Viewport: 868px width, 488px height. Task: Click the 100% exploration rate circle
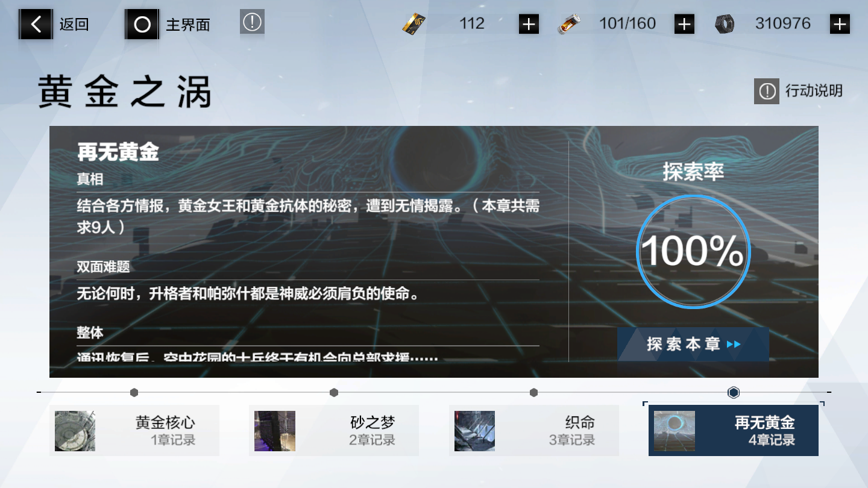click(693, 251)
